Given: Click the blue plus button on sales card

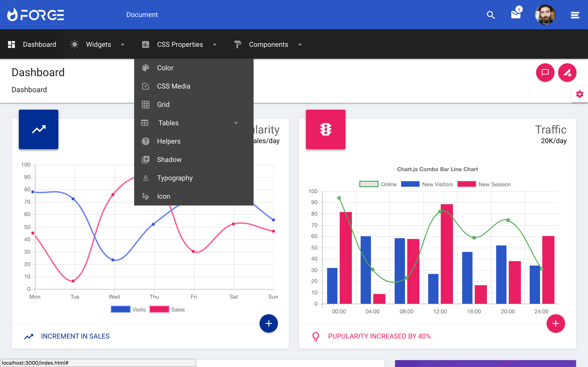Looking at the screenshot, I should coord(269,323).
